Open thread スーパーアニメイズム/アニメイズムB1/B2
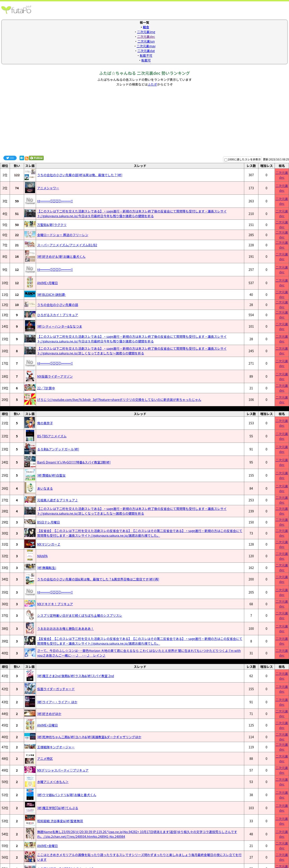289x868 pixels. pos(67,245)
